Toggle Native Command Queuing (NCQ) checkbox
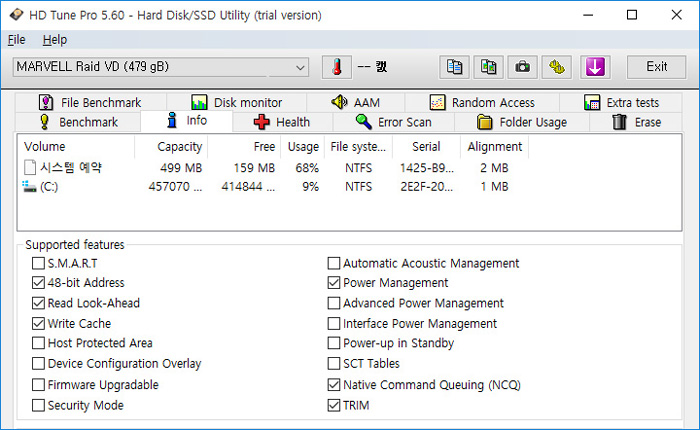 334,384
